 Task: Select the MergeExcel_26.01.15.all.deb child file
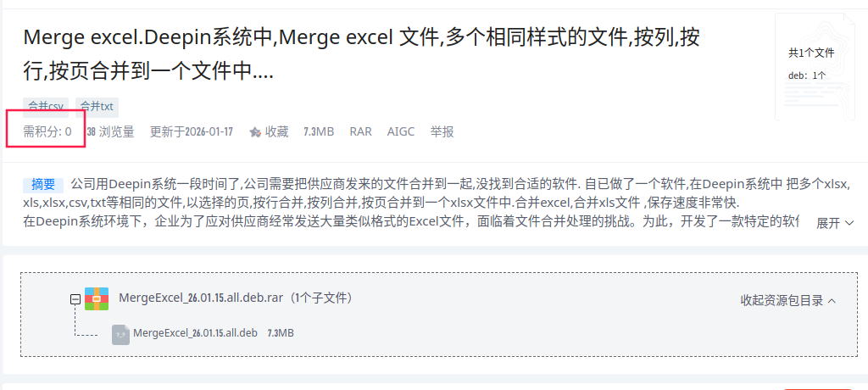tap(195, 333)
